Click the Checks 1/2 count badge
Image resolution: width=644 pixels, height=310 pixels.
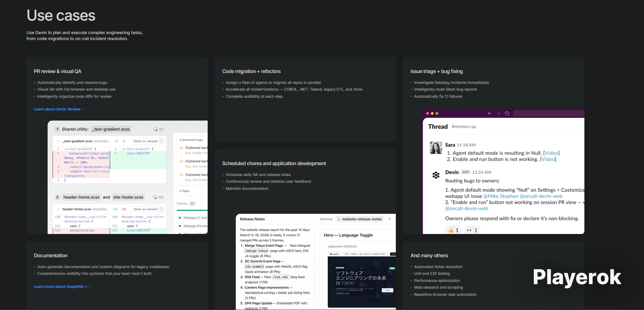(x=192, y=204)
